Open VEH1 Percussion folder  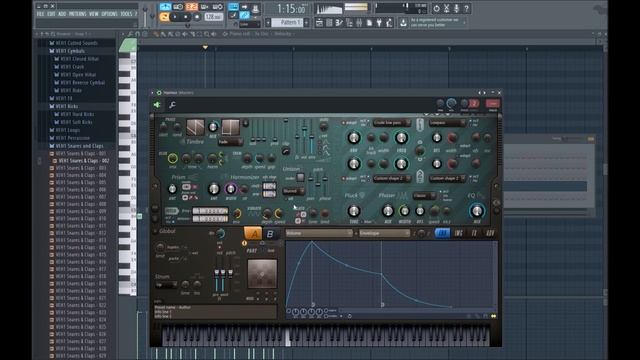pyautogui.click(x=73, y=138)
